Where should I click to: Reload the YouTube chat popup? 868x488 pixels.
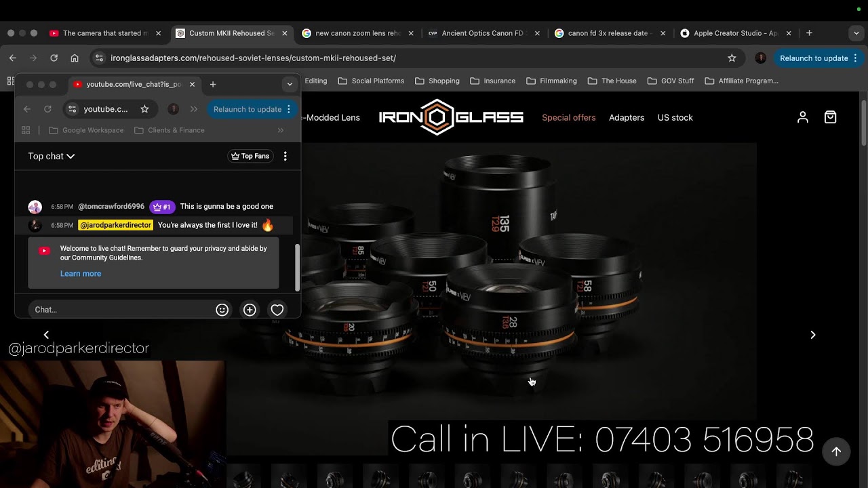47,109
